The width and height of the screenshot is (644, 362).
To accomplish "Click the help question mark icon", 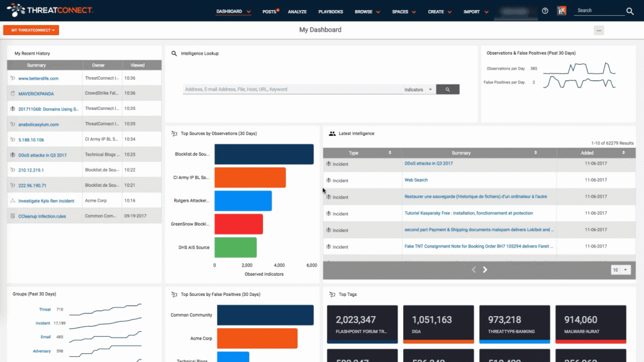I will [x=545, y=11].
